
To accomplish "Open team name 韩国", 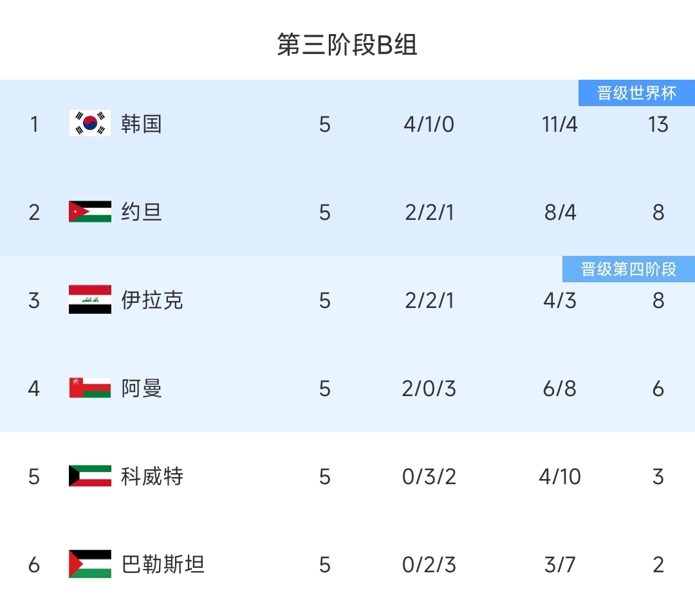I will click(141, 123).
